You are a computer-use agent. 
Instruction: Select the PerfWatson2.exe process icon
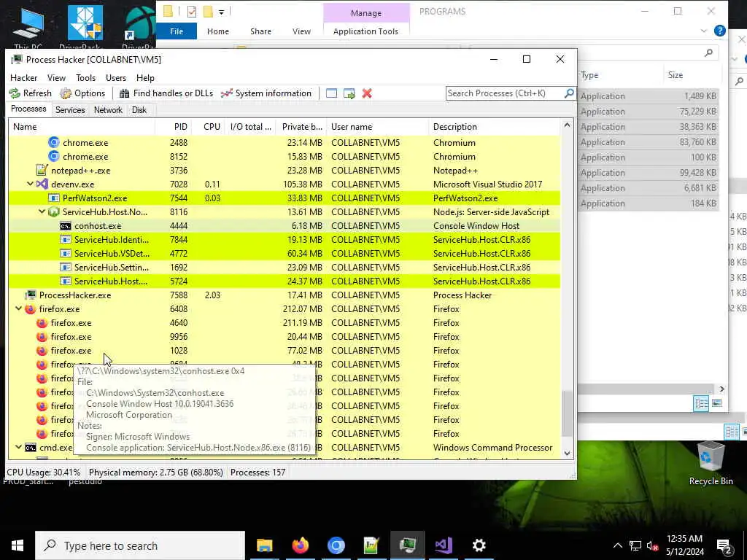[x=54, y=198]
